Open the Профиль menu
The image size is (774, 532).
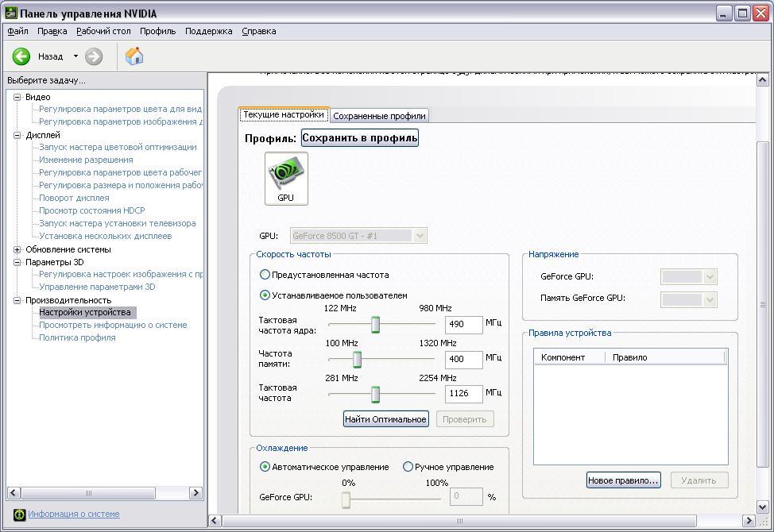(157, 31)
